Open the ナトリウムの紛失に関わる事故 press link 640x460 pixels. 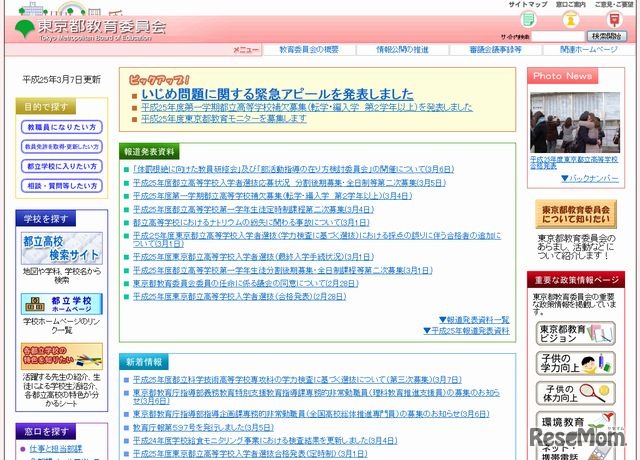(x=251, y=222)
